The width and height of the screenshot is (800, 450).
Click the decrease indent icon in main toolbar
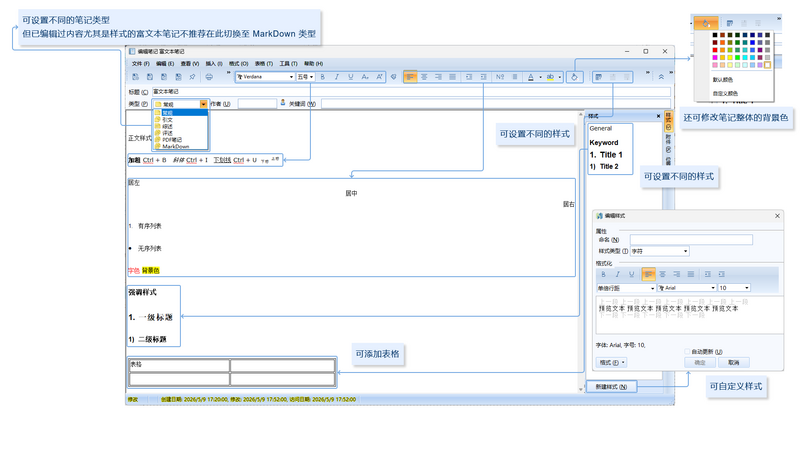point(469,77)
